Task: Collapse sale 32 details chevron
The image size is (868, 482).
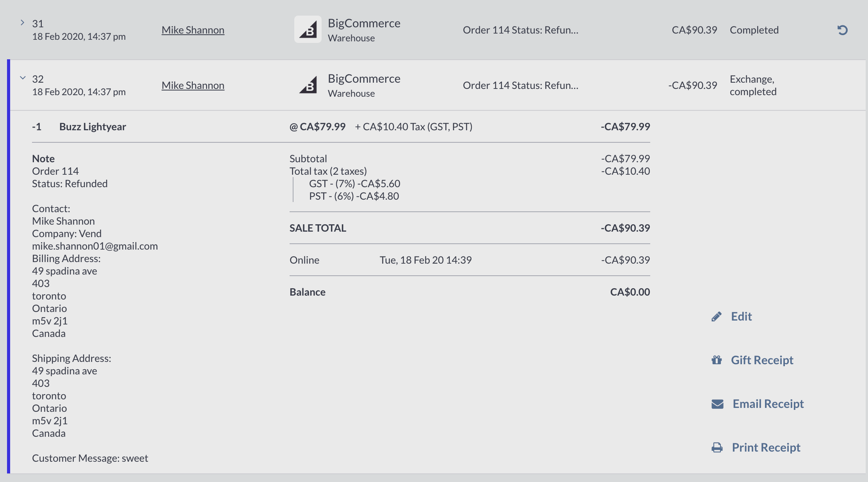Action: tap(23, 78)
